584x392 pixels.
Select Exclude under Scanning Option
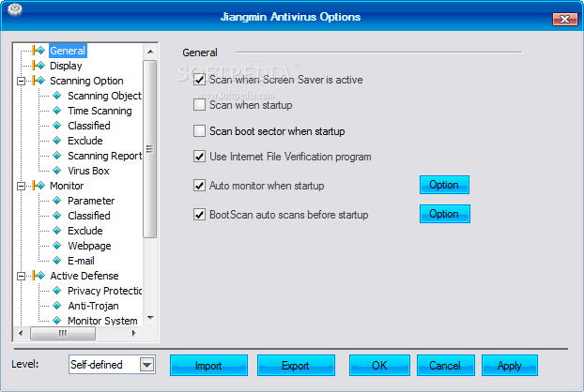[x=85, y=141]
